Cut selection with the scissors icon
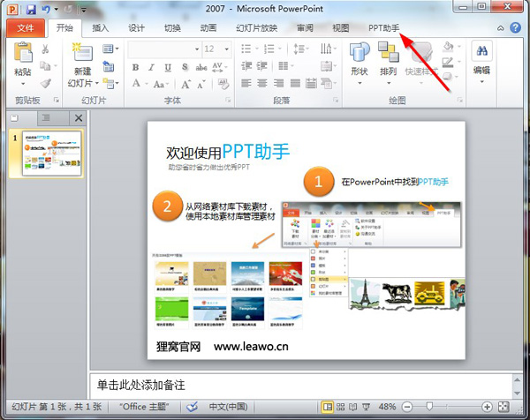Image resolution: width=530 pixels, height=420 pixels. coord(45,49)
